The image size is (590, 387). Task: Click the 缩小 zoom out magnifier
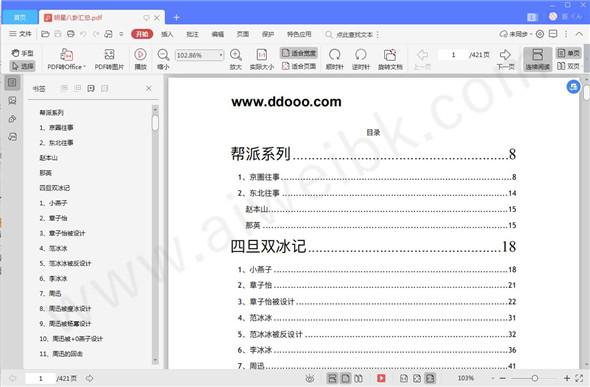pos(163,55)
